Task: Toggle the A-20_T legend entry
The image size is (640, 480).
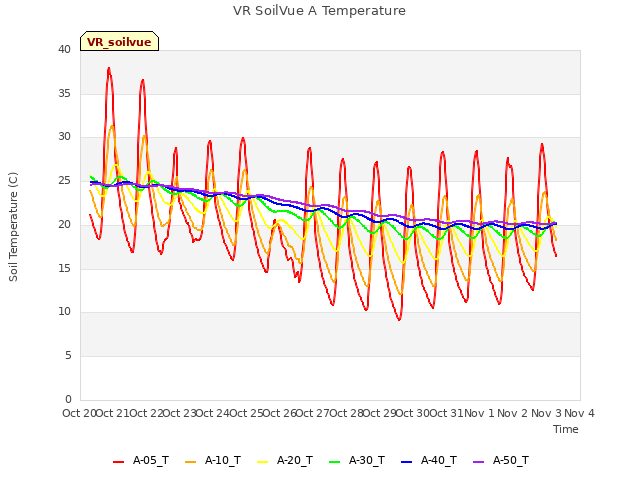Action: point(285,460)
